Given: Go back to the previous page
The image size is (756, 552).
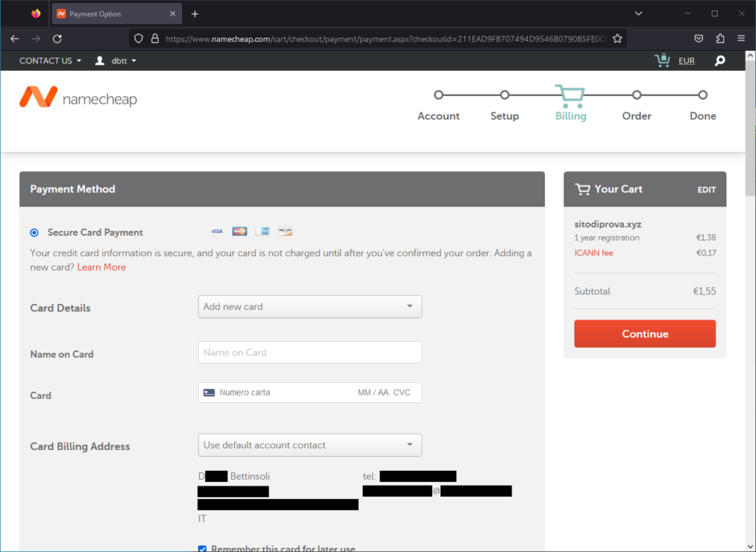Looking at the screenshot, I should click(x=15, y=38).
